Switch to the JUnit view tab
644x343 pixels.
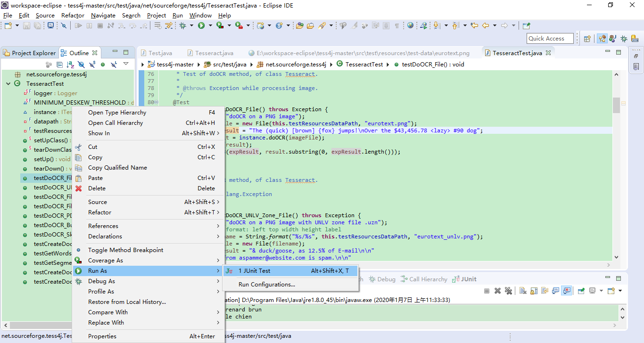(464, 279)
